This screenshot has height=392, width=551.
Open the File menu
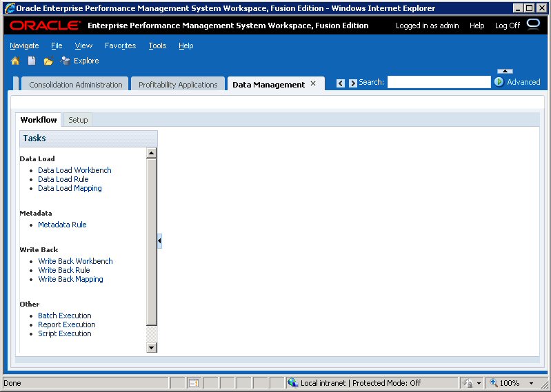point(57,45)
